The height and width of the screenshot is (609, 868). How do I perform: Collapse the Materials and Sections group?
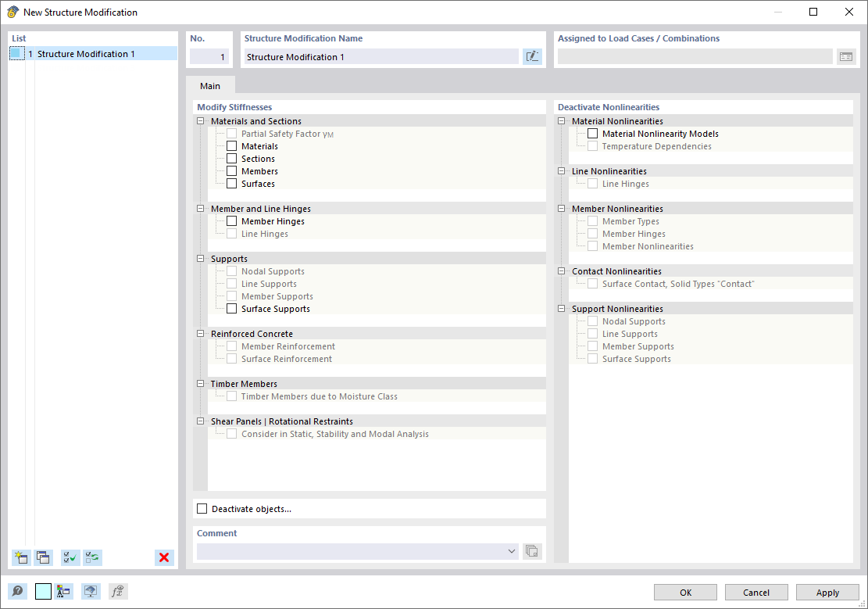tap(200, 121)
